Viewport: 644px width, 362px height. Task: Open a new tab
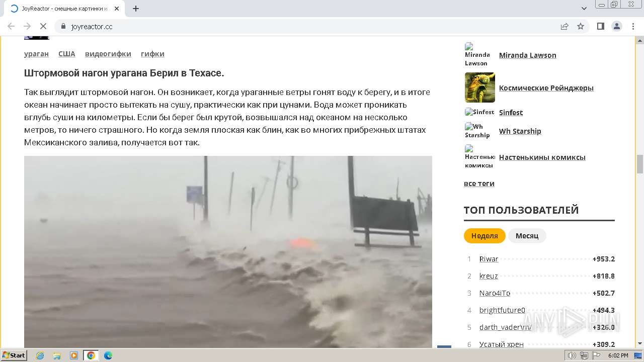pyautogui.click(x=136, y=9)
